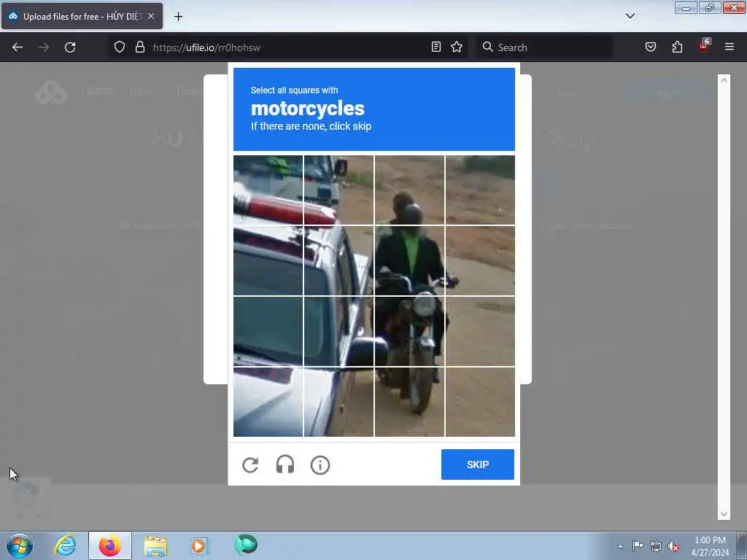Click the page scrollbar down arrow
Screen dimensions: 747x560
[x=724, y=514]
